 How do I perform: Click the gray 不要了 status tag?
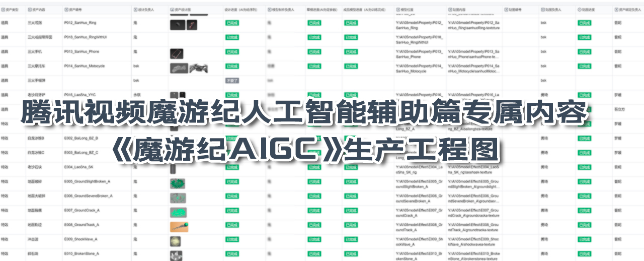(232, 81)
